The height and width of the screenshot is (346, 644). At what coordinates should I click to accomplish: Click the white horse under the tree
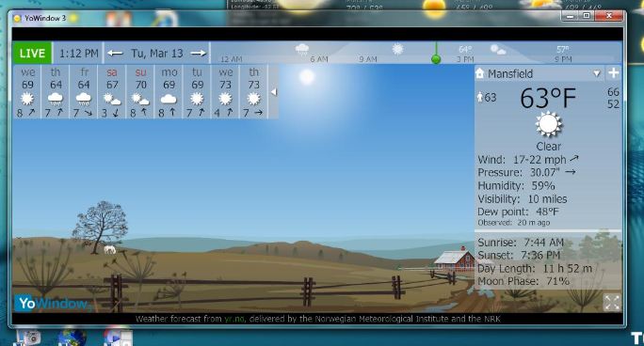click(109, 249)
